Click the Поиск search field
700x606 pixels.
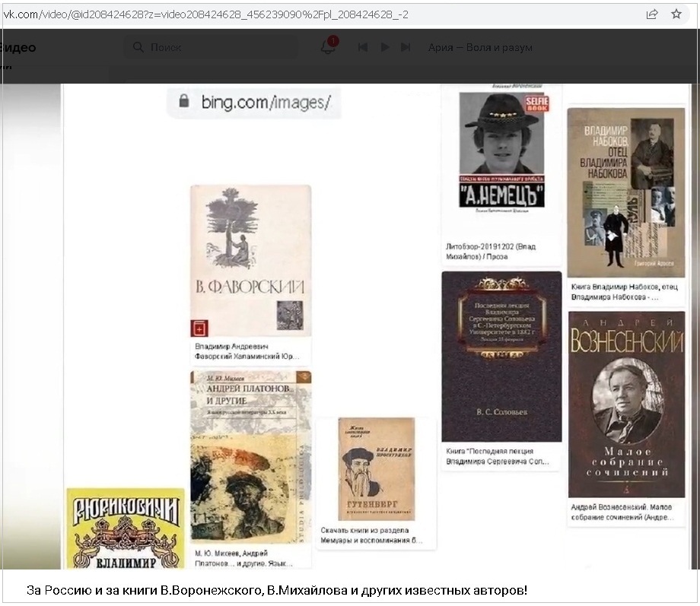212,47
